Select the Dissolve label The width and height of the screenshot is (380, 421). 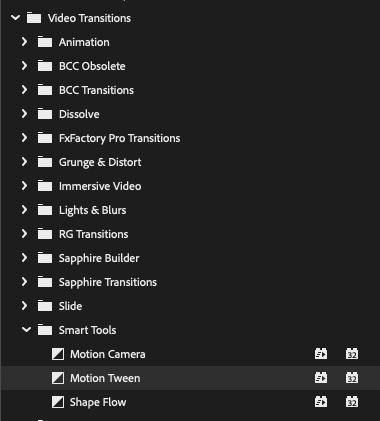coord(79,114)
